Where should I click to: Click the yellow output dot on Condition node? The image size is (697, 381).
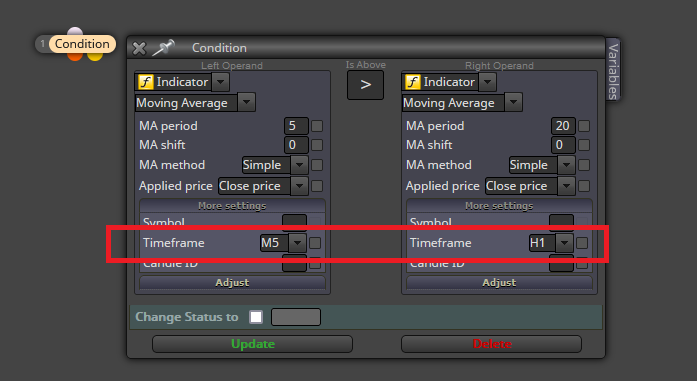click(x=95, y=56)
